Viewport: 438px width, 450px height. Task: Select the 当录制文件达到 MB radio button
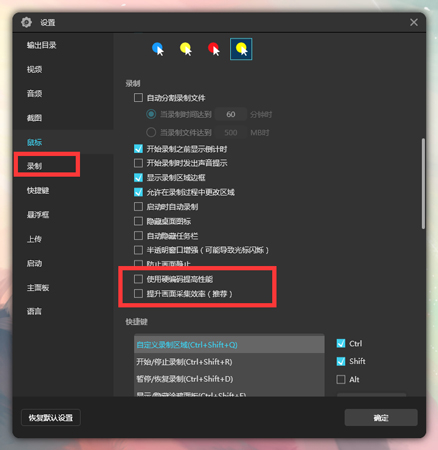(151, 132)
